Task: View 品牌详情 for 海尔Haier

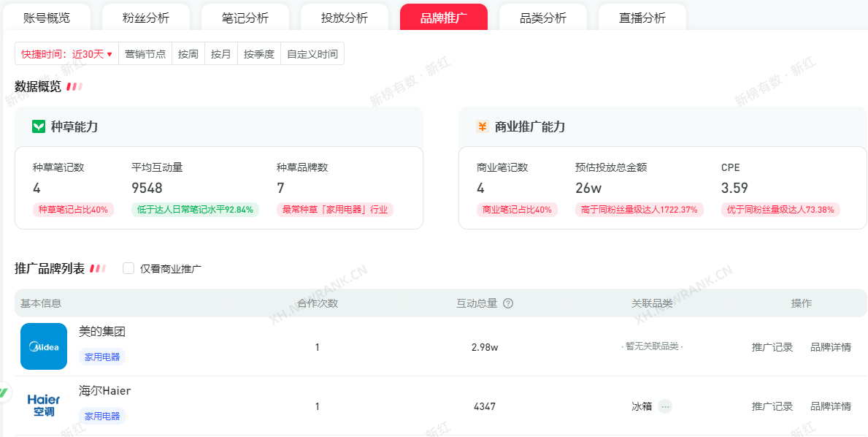Action: 831,406
